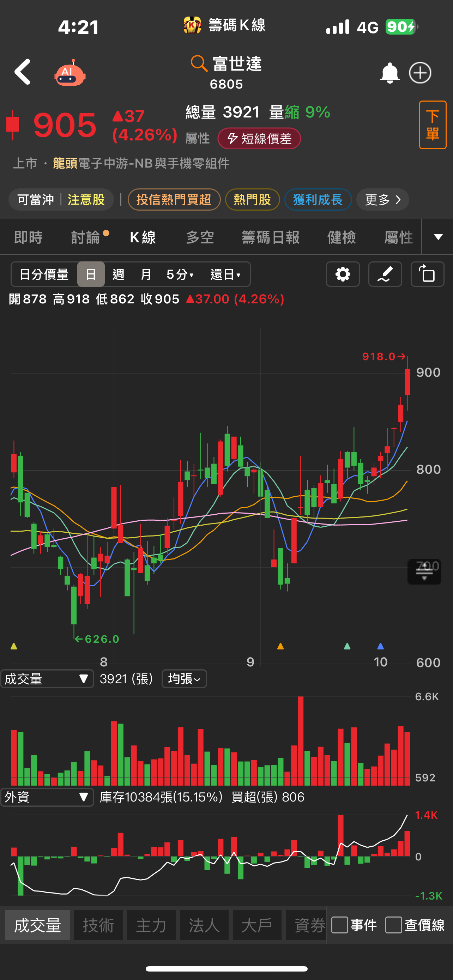This screenshot has width=453, height=980.
Task: Add stock to watchlist with plus icon
Action: pos(420,73)
